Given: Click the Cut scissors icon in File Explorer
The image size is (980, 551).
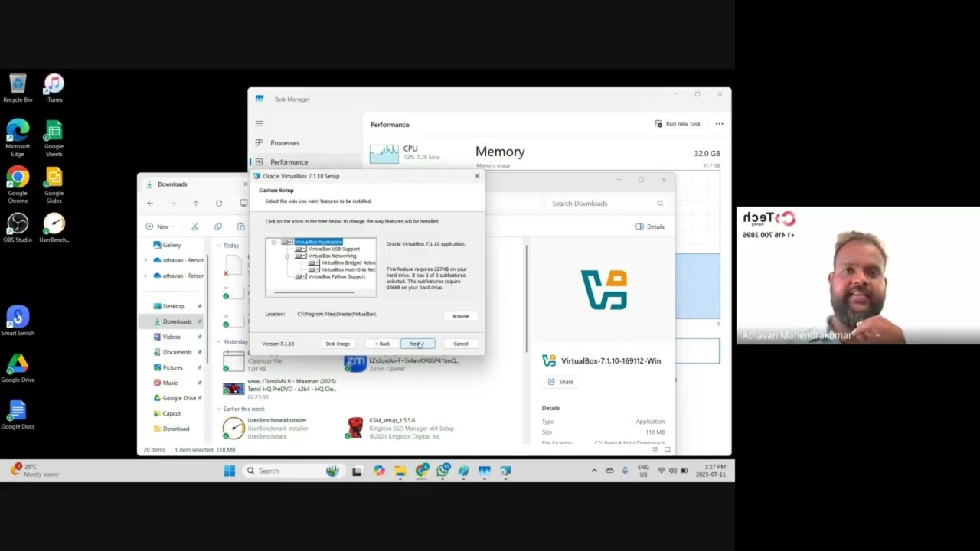Looking at the screenshot, I should 195,227.
